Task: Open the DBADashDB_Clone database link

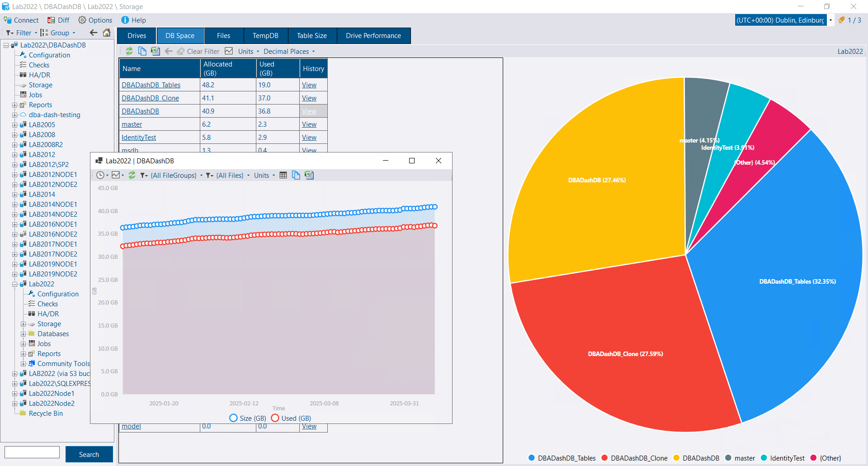Action: click(x=150, y=98)
